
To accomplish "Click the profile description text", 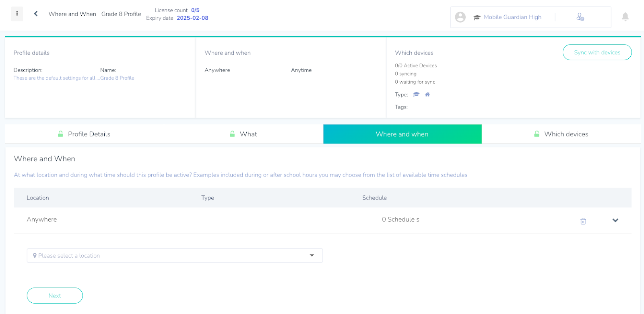I will [56, 78].
